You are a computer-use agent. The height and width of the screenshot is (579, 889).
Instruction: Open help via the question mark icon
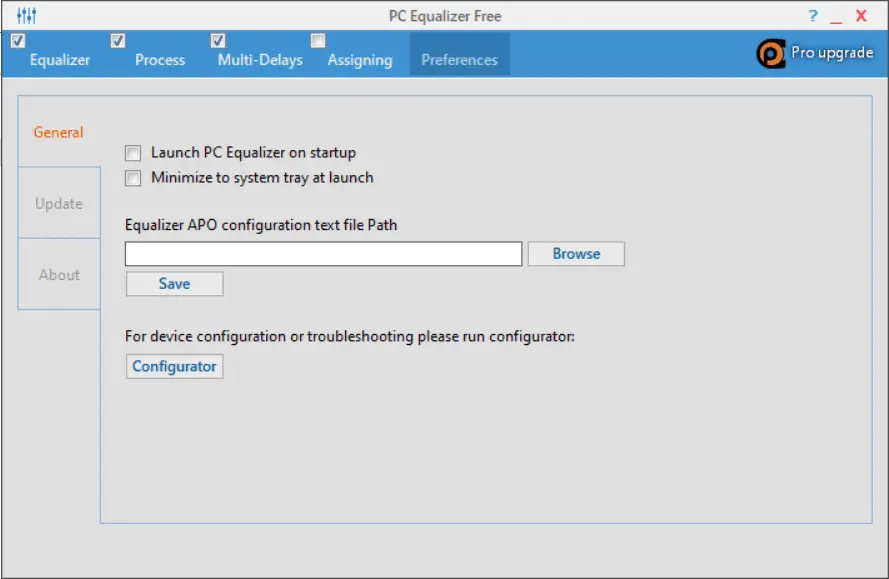coord(813,15)
